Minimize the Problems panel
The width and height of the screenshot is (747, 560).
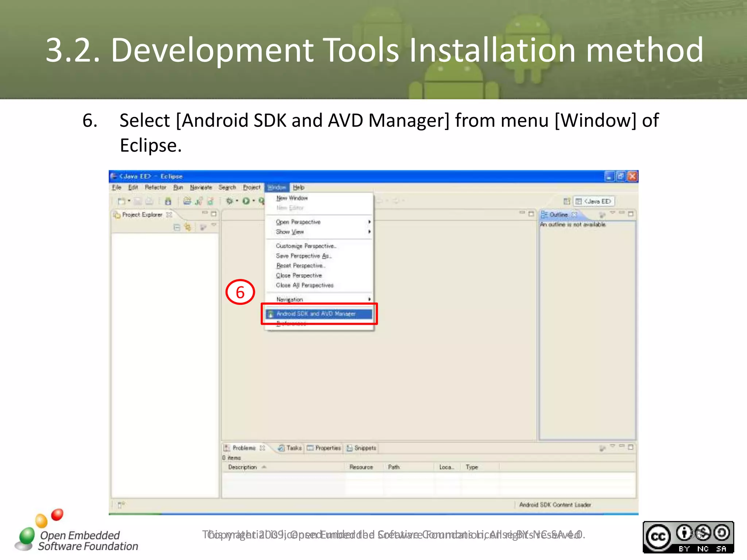click(622, 446)
